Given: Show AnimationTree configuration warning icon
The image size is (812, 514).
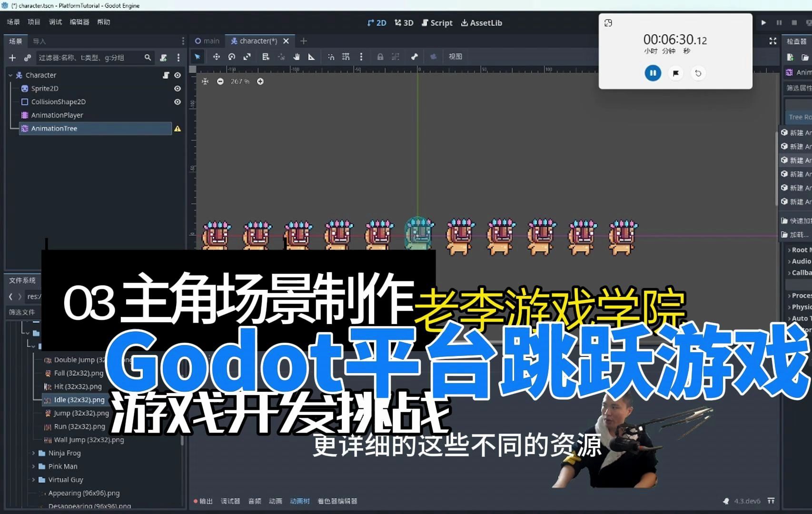Looking at the screenshot, I should coord(178,128).
